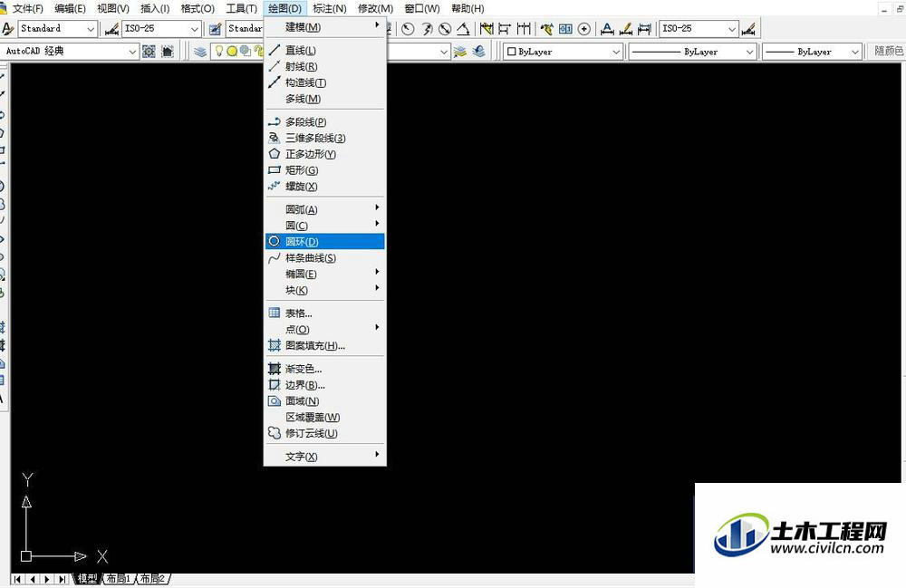Viewport: 906px width, 588px height.
Task: Click Dimension Style icon right of second ISO-25 box
Action: pos(748,29)
